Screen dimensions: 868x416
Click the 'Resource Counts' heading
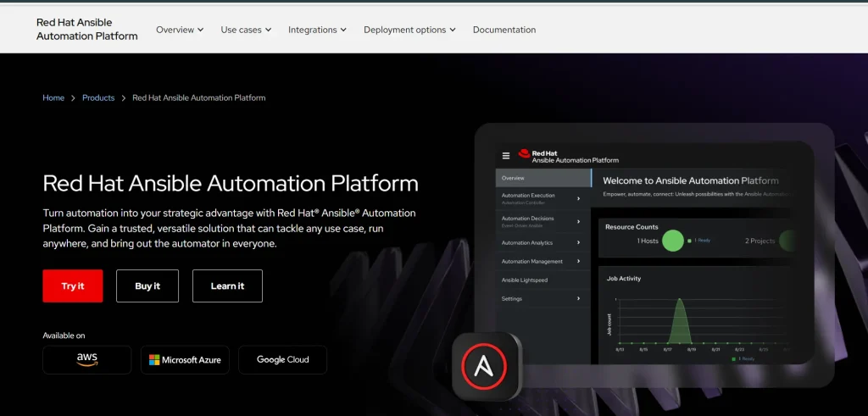coord(632,227)
